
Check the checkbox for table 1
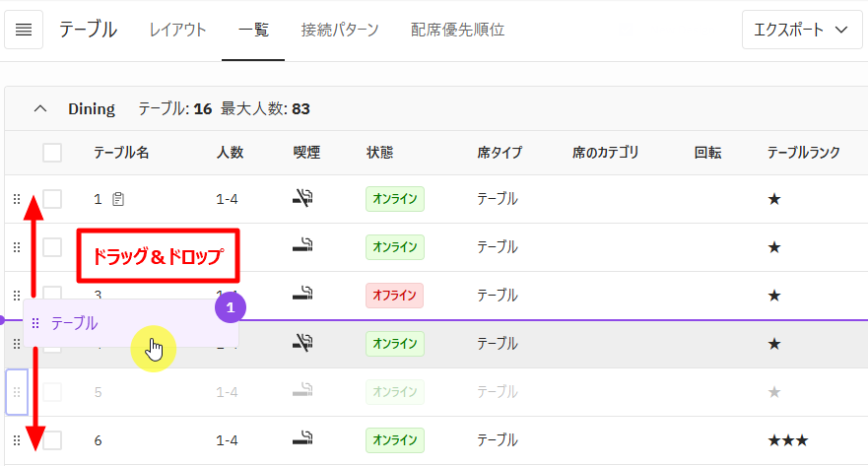click(52, 199)
